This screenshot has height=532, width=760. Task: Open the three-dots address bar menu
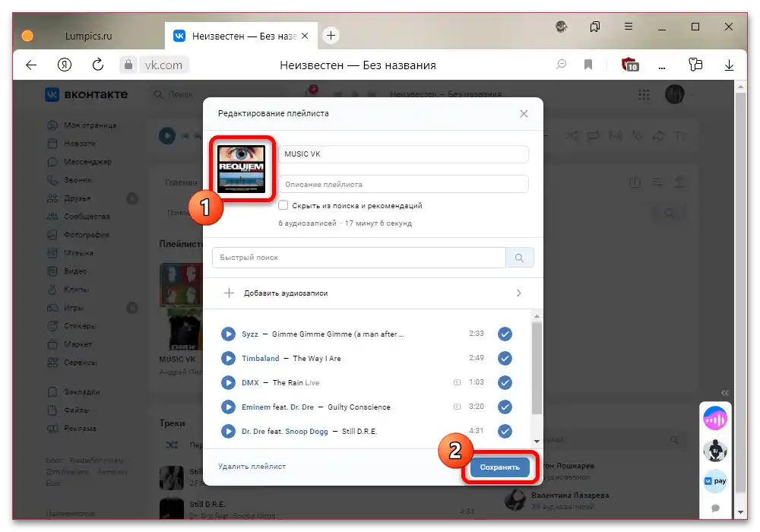click(662, 68)
